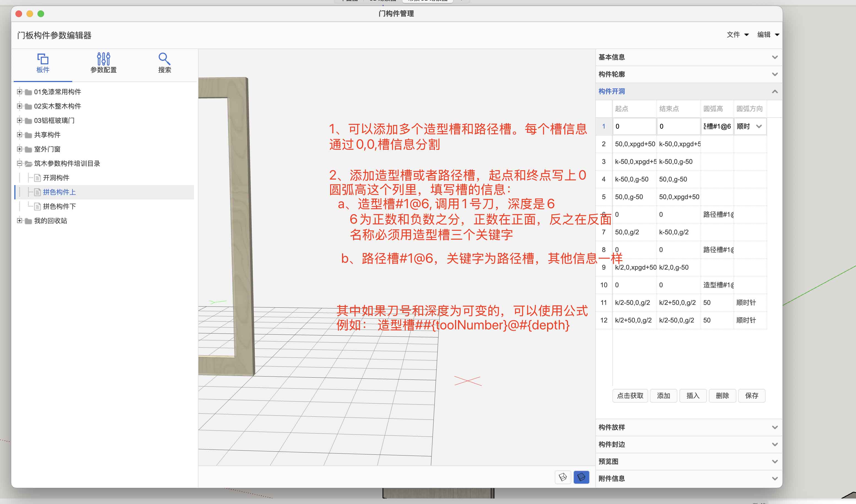Click the 起点 input in row 1
856x504 pixels.
click(634, 126)
